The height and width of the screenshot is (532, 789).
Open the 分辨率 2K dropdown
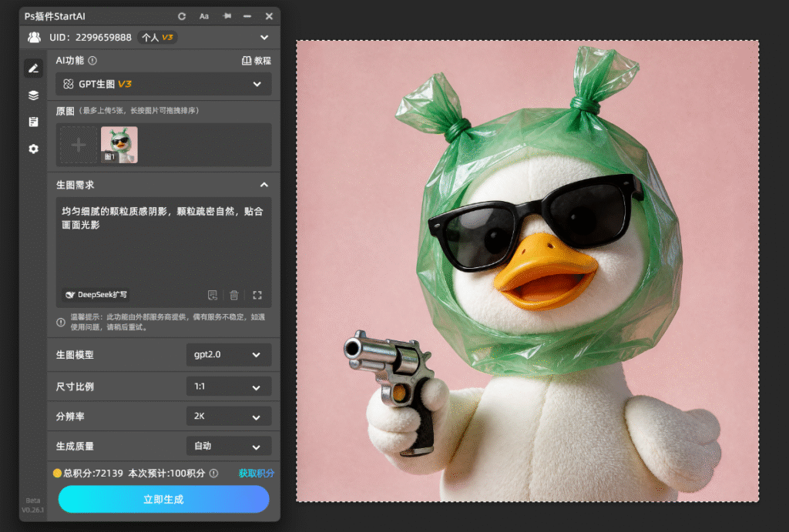click(x=228, y=416)
